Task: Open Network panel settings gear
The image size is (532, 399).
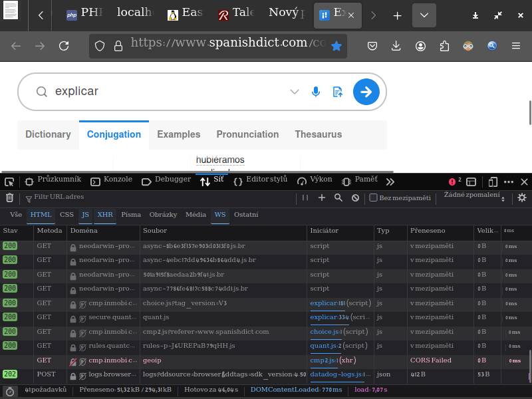Action: [x=522, y=198]
